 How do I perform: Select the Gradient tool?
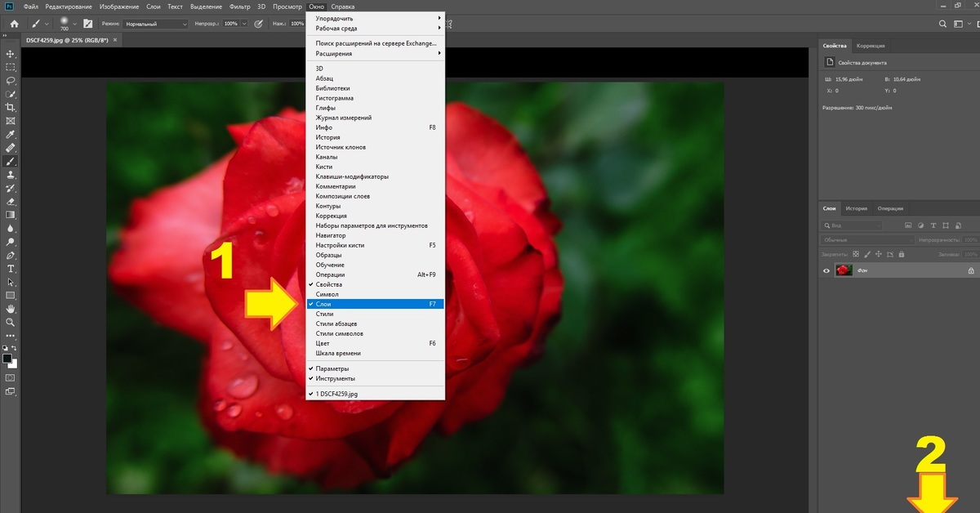point(11,215)
